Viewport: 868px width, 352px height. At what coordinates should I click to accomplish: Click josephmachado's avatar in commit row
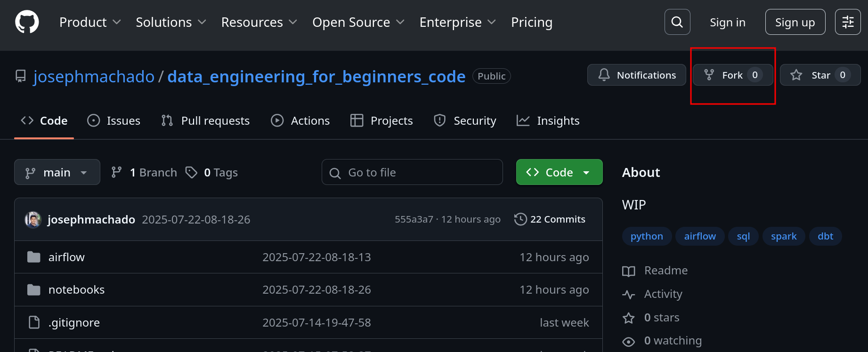33,219
